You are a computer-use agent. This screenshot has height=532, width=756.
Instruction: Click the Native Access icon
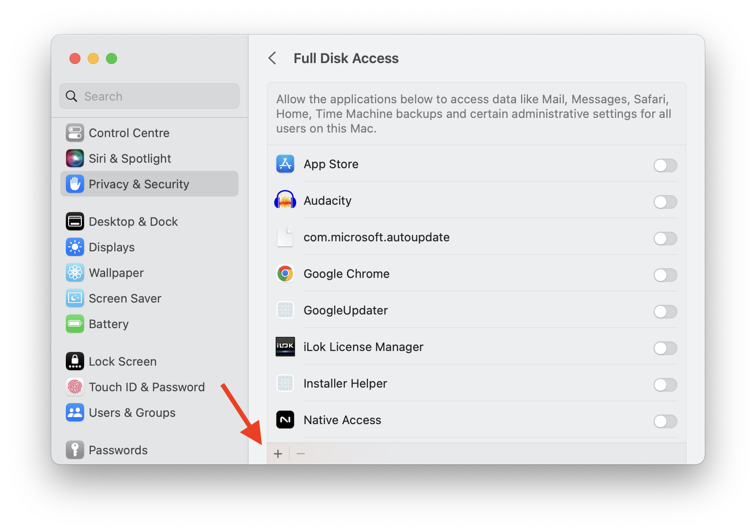tap(285, 420)
